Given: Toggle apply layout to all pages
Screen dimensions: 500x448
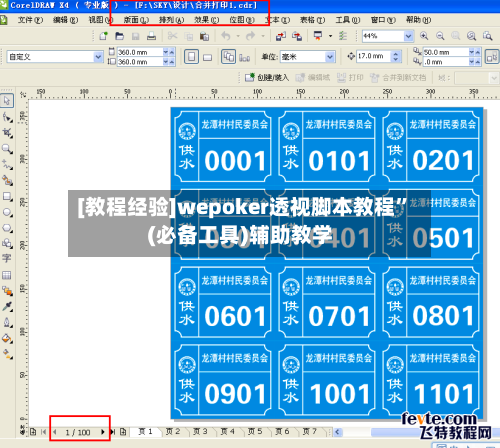Looking at the screenshot, I should click(228, 56).
